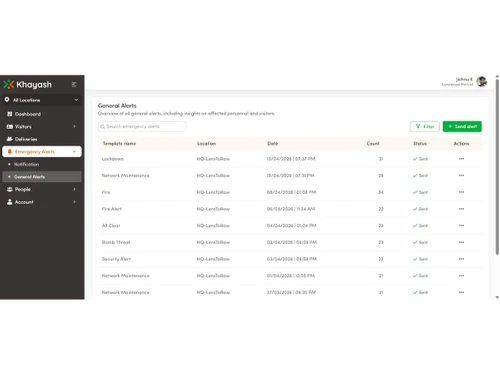Screen dimensions: 500x375
Task: Click the location pin icon
Action: pyautogui.click(x=7, y=100)
